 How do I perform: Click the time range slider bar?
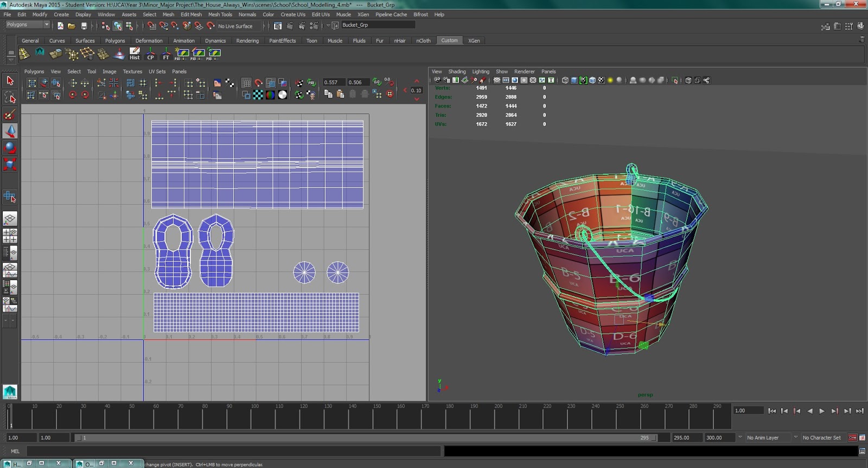pyautogui.click(x=366, y=438)
